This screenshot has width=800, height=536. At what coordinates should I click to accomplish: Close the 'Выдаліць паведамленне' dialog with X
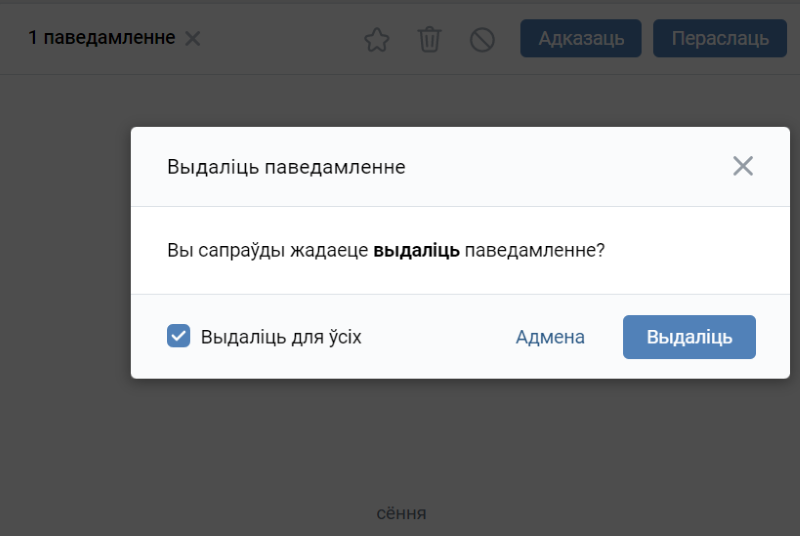(x=742, y=166)
